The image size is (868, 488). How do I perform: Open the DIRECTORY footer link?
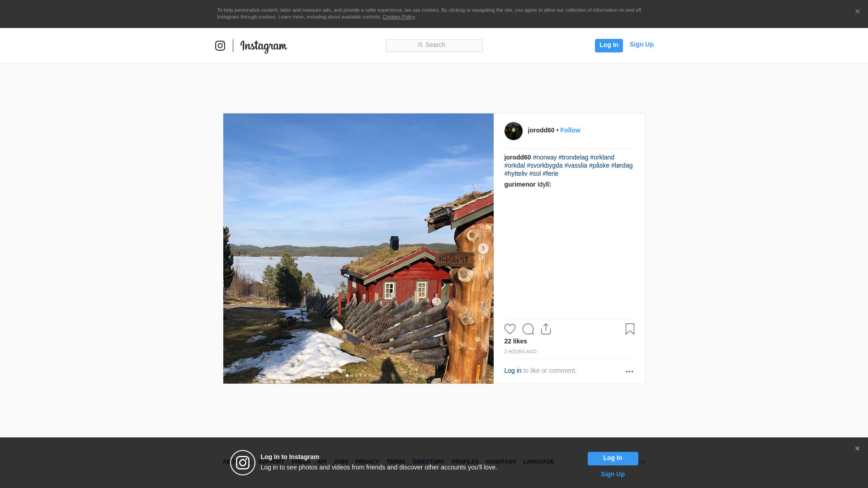pos(429,462)
